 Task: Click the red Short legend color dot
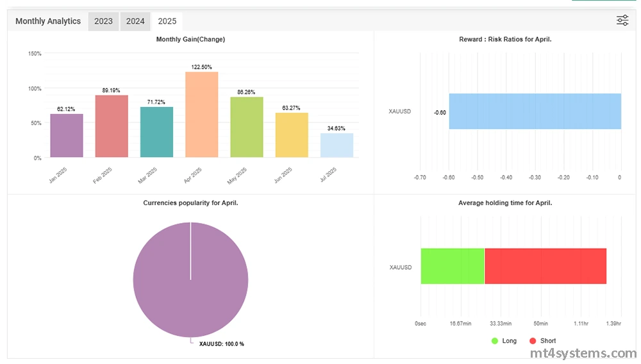point(533,341)
